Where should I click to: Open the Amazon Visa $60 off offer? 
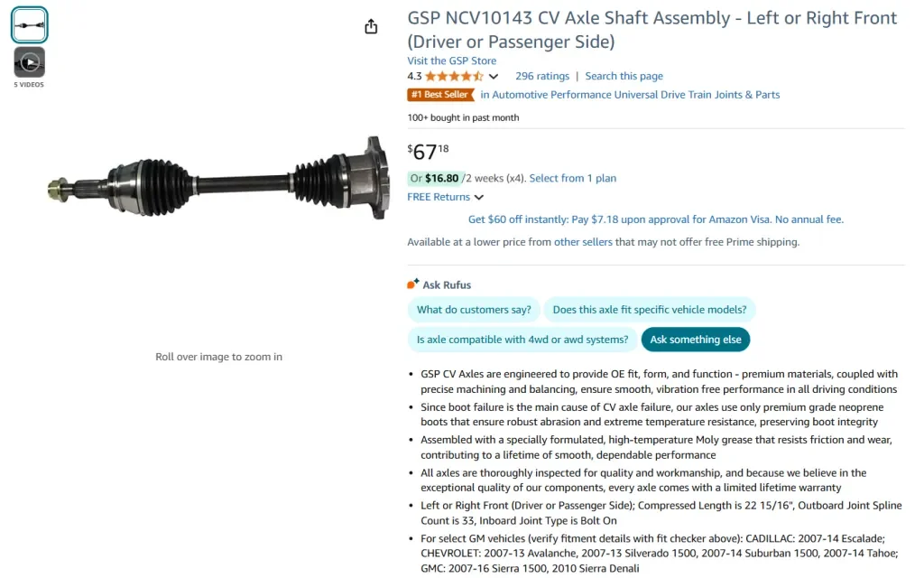click(x=656, y=219)
